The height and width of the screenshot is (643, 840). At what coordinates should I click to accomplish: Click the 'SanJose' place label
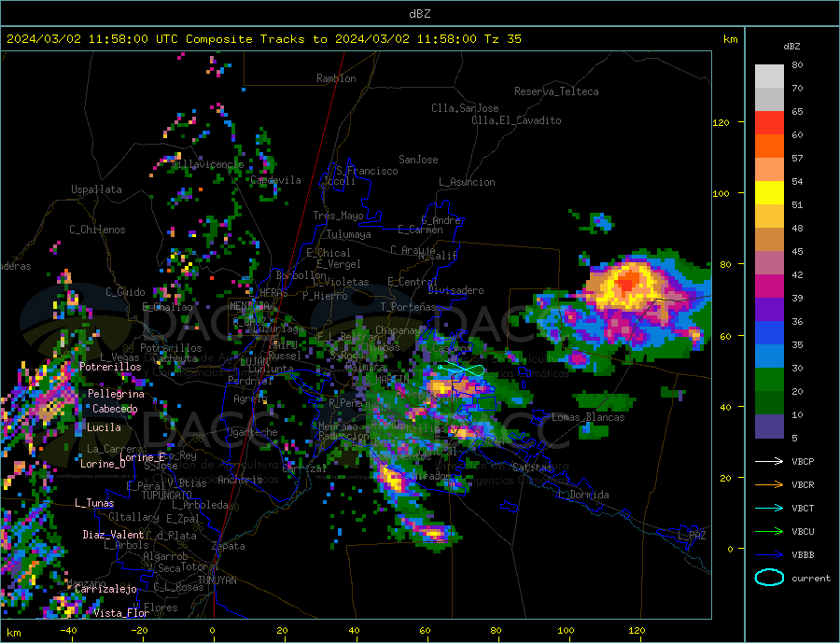pos(418,160)
